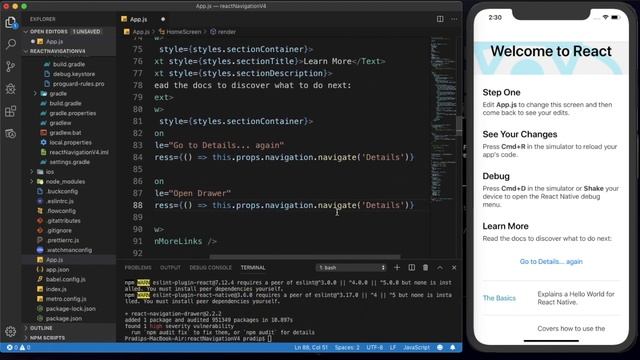Expand the NPM Scripts section
Viewport: 640px width, 360px height.
coord(47,338)
